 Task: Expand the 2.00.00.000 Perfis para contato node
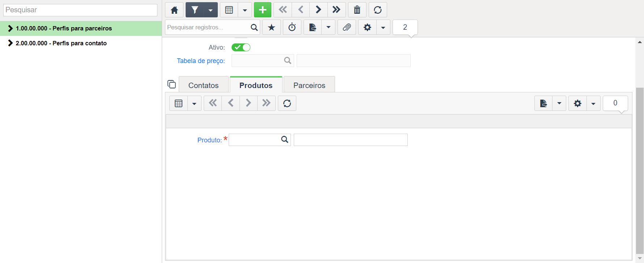click(x=10, y=43)
